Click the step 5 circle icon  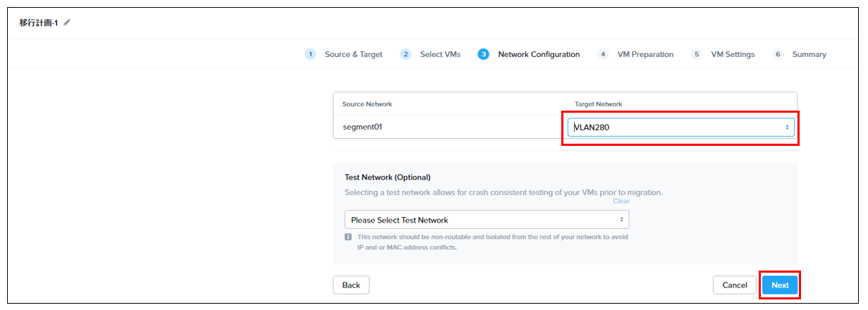pyautogui.click(x=697, y=54)
